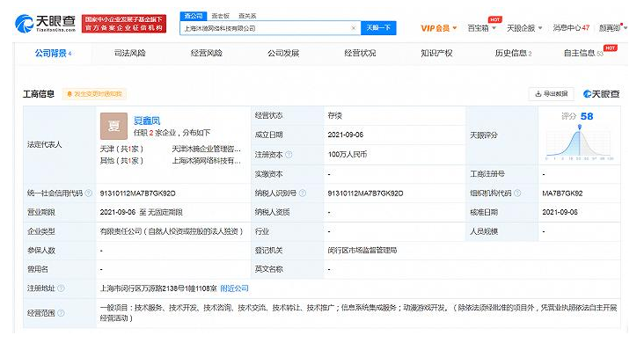Screen dimensions: 644x343
Task: Click the Tianyancha logo at top left
Action: [x=45, y=24]
